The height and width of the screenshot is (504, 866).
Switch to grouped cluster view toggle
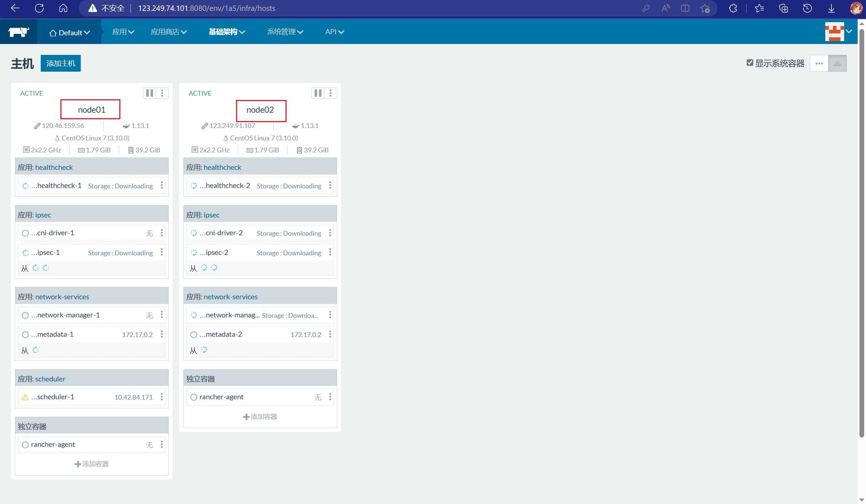(x=837, y=63)
